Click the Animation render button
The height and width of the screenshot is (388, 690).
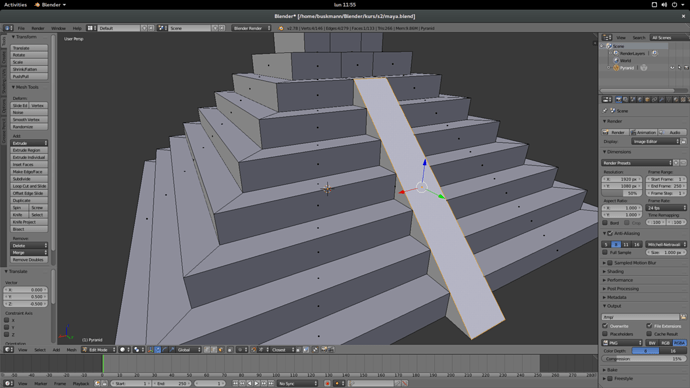coord(644,132)
